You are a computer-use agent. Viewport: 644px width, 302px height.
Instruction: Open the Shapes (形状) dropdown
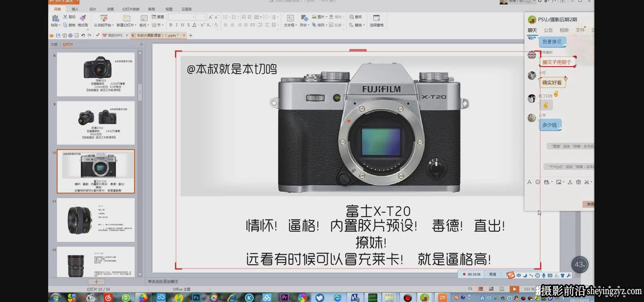pos(304,25)
